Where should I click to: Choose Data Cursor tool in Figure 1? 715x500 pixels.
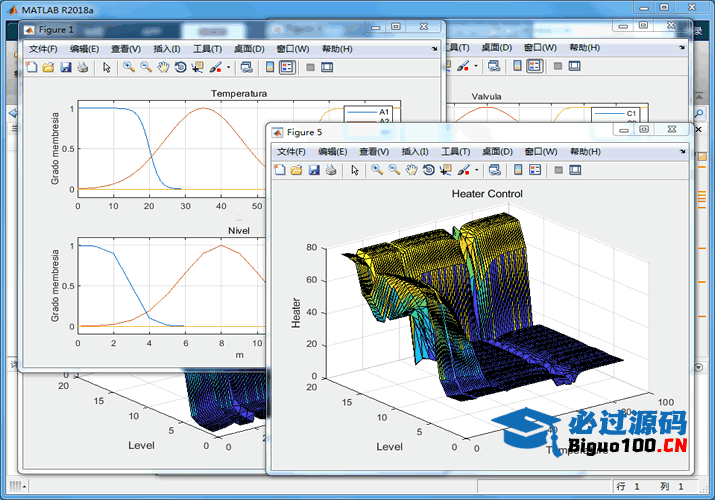click(x=197, y=67)
